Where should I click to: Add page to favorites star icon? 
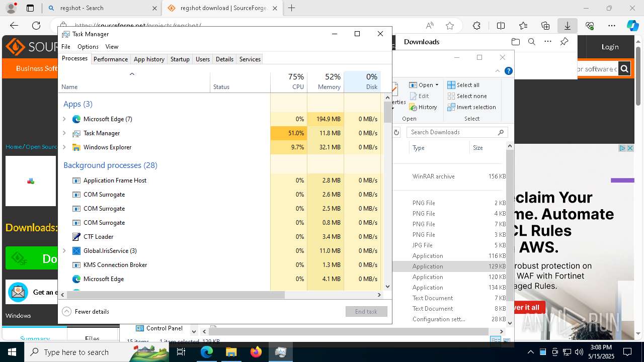tap(450, 26)
